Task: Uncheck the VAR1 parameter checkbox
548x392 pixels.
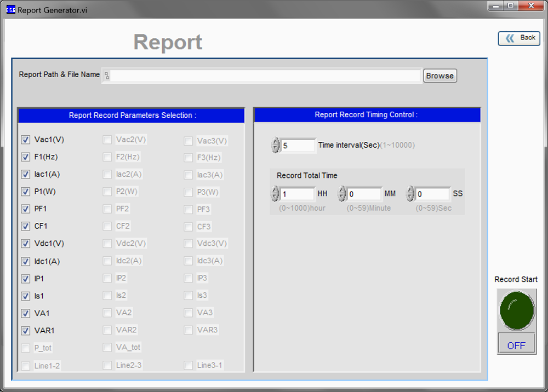Action: click(26, 331)
